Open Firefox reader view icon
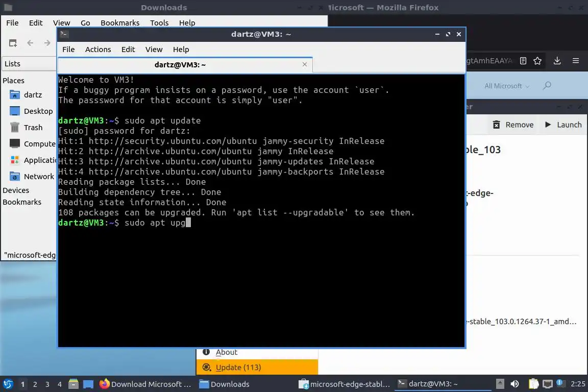 pos(523,61)
